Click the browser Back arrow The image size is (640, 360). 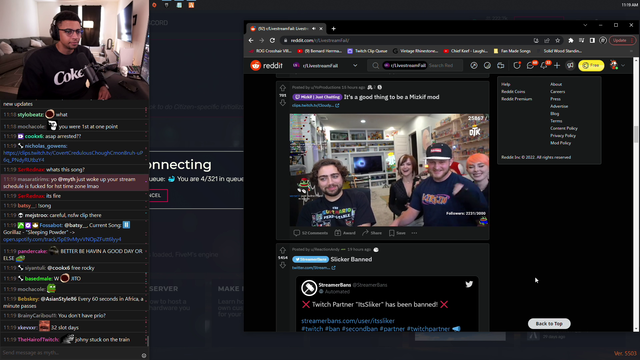click(251, 40)
